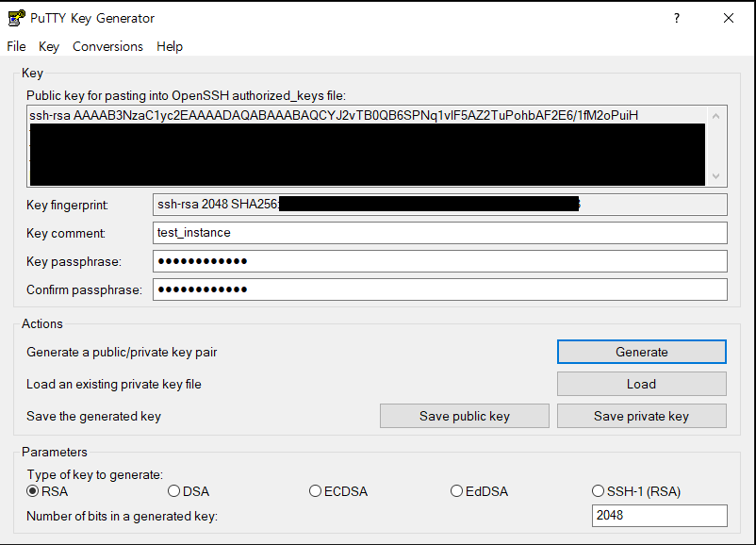
Task: Click the 'Public key for pasting' label
Action: [x=186, y=95]
